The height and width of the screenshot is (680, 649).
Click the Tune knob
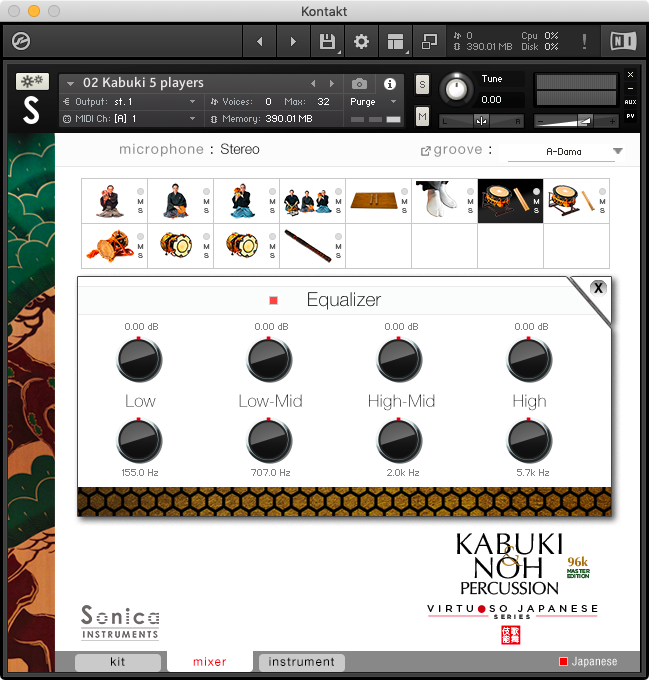pyautogui.click(x=456, y=89)
